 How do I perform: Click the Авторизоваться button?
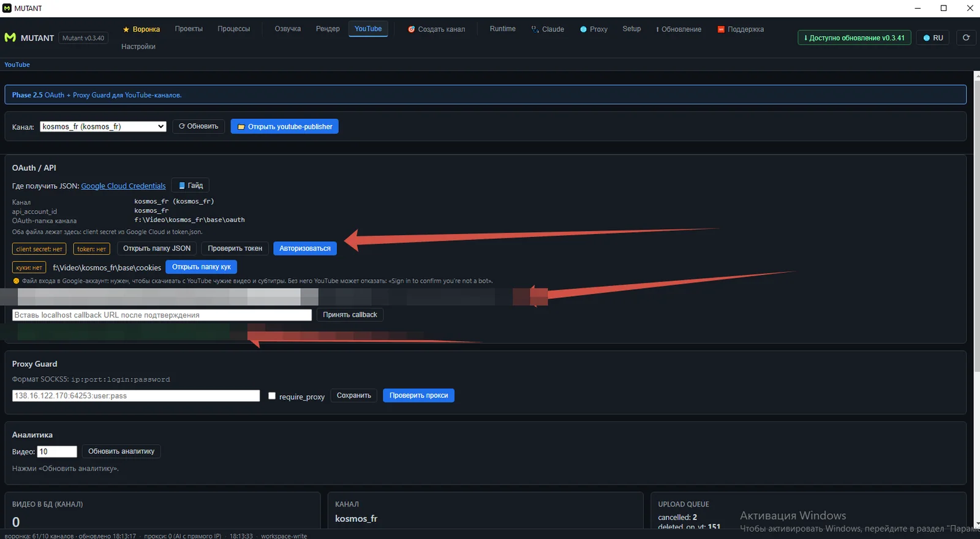pos(305,249)
